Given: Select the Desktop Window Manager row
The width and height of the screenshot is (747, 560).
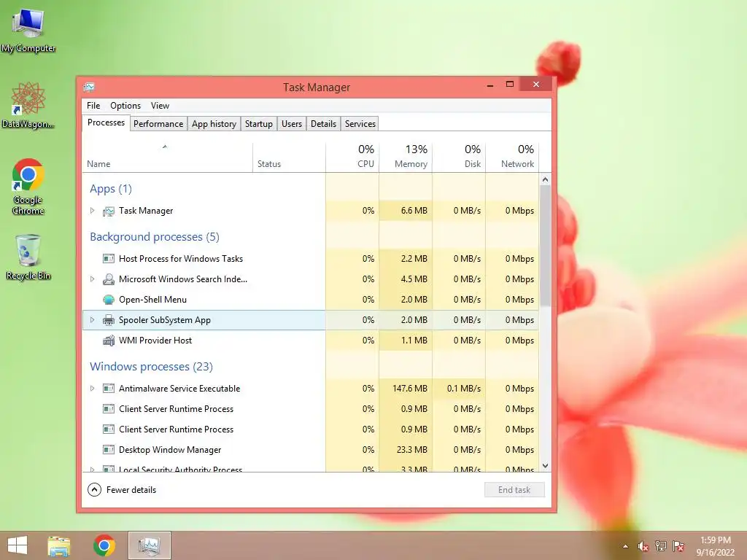Looking at the screenshot, I should tap(311, 449).
